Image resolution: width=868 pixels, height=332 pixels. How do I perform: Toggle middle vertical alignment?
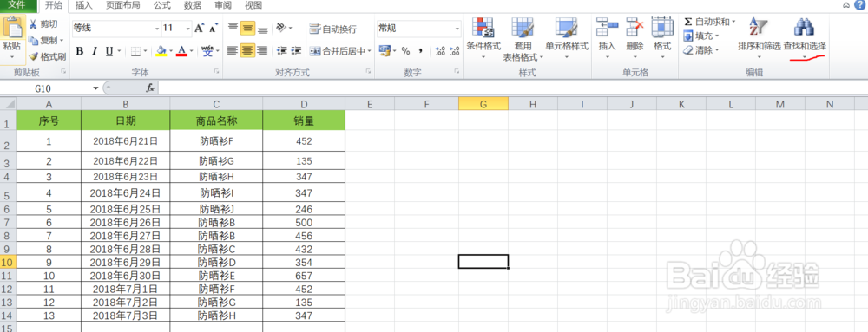(248, 28)
